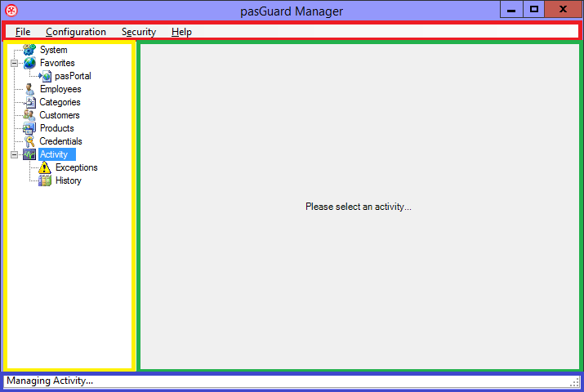The height and width of the screenshot is (392, 584).
Task: Open the File menu
Action: point(23,32)
